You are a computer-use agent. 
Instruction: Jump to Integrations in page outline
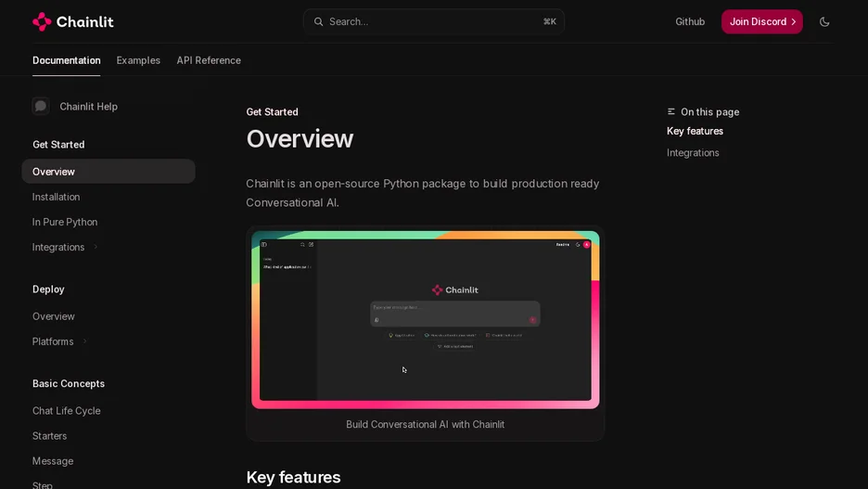click(x=693, y=153)
